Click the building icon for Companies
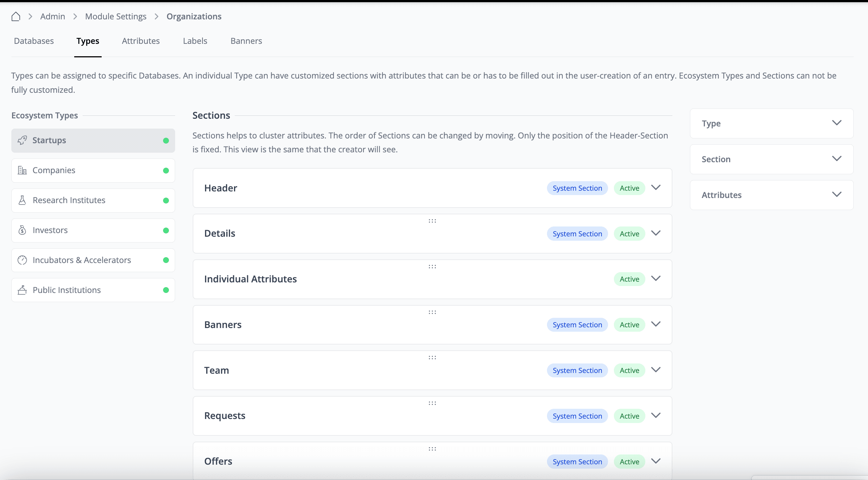The height and width of the screenshot is (480, 868). pos(22,170)
